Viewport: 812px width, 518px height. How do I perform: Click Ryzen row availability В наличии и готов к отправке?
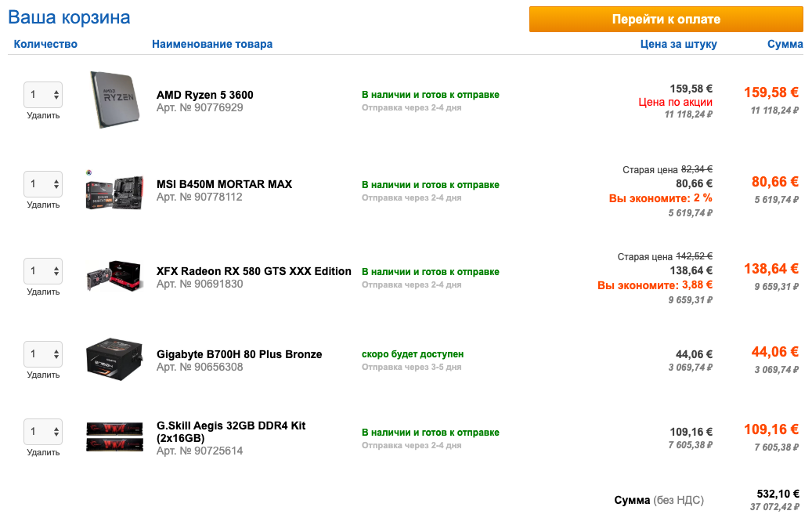431,95
